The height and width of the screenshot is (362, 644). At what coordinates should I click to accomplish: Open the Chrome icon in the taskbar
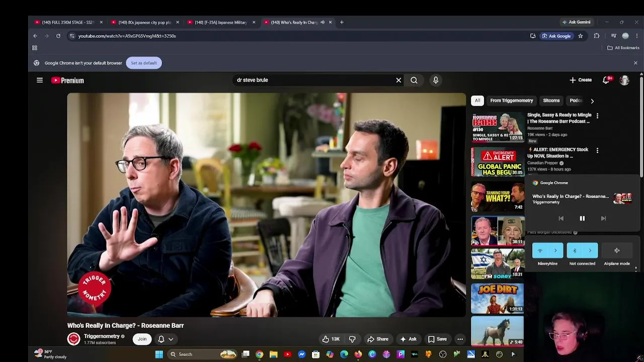[259, 354]
